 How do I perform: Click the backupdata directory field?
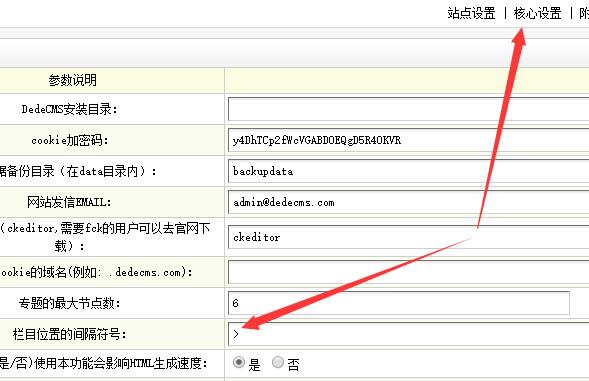408,171
